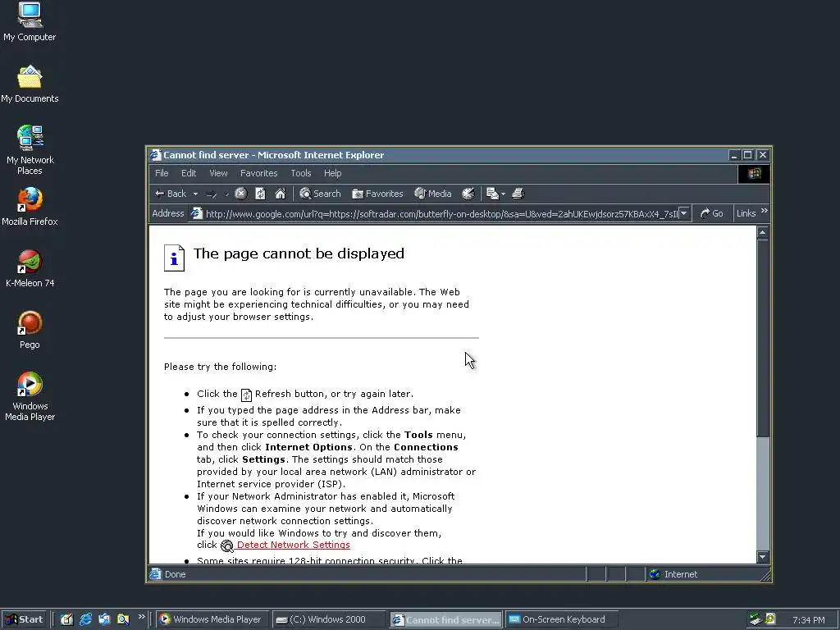Expand Quick Launch overflow chevron
The height and width of the screenshot is (630, 840).
141,617
